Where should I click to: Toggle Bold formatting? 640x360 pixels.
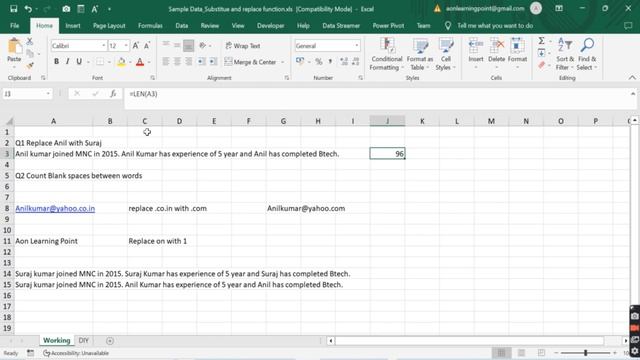pos(56,62)
